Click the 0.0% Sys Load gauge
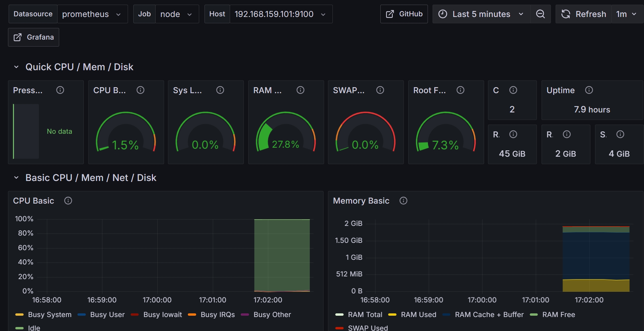The width and height of the screenshot is (644, 331). [205, 132]
